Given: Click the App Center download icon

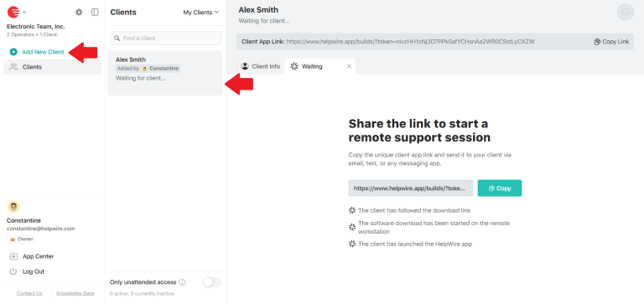Looking at the screenshot, I should pyautogui.click(x=13, y=256).
